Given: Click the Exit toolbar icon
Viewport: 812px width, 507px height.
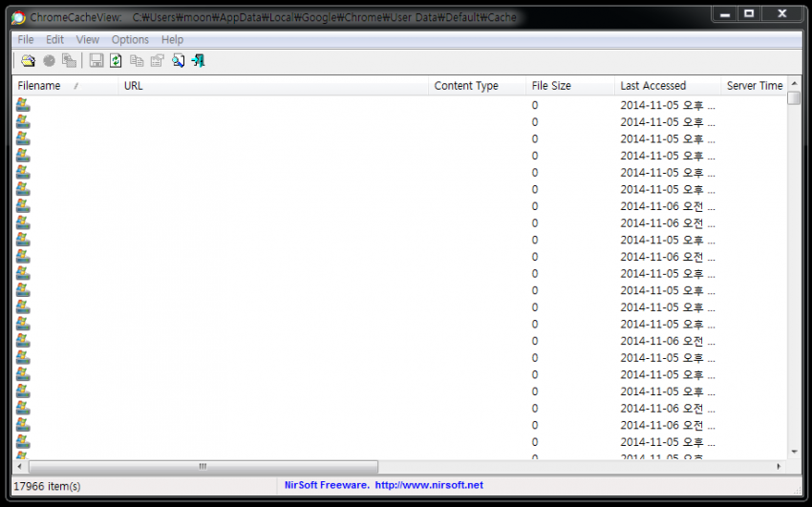Looking at the screenshot, I should [198, 60].
